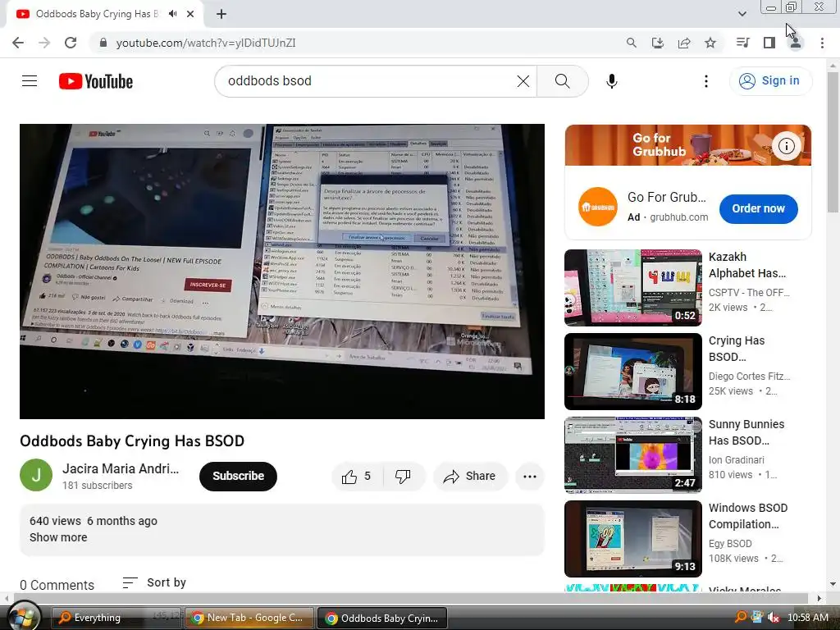Viewport: 840px width, 630px height.
Task: Open the Chrome three-dot menu
Action: (822, 43)
